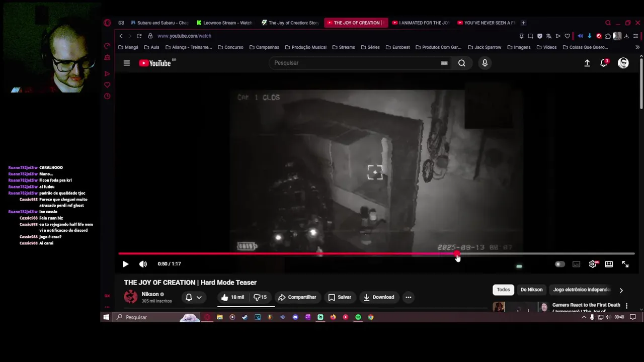Add page to bookmarks heart icon
Image resolution: width=644 pixels, height=362 pixels.
[567, 36]
